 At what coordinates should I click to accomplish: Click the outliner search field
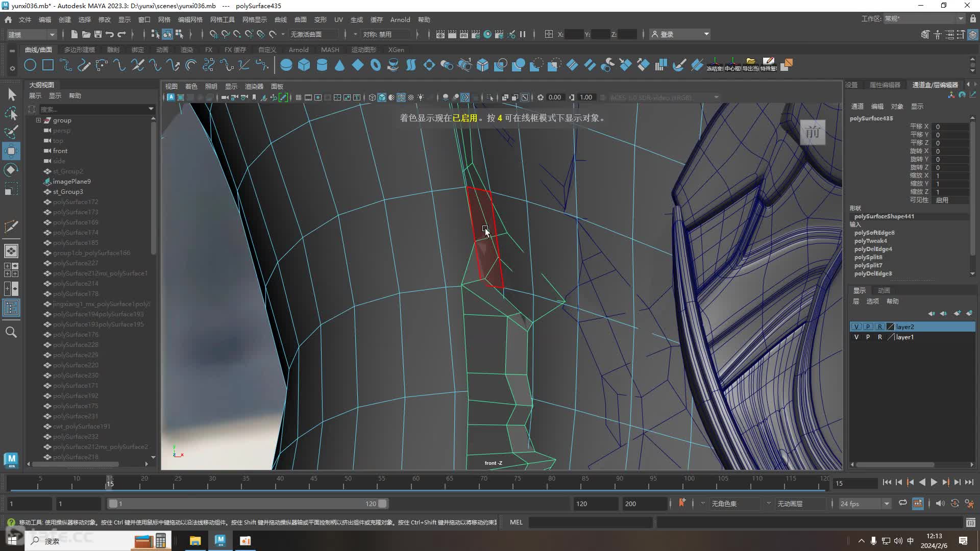pos(93,109)
